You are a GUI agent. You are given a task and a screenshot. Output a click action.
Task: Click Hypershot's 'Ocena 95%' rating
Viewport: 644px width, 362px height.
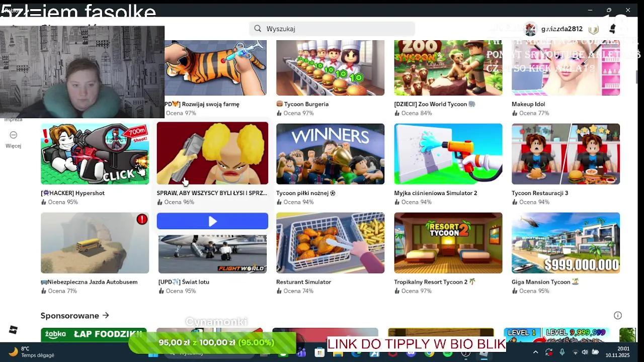pyautogui.click(x=63, y=202)
